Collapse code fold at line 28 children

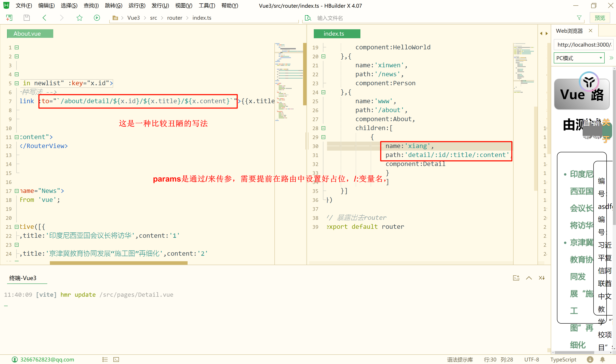click(x=323, y=128)
